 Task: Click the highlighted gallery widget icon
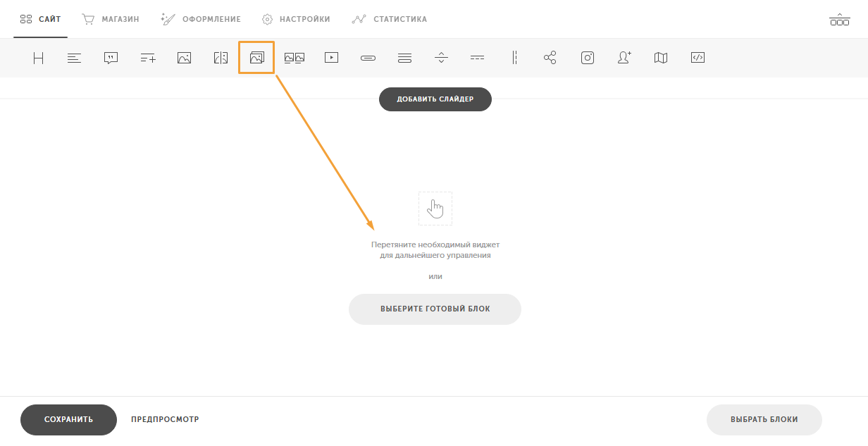point(256,58)
